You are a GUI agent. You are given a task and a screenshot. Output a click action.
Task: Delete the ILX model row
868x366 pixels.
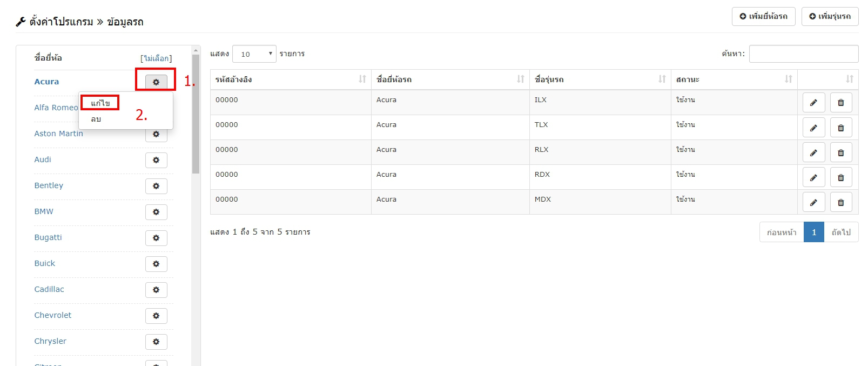(x=841, y=103)
